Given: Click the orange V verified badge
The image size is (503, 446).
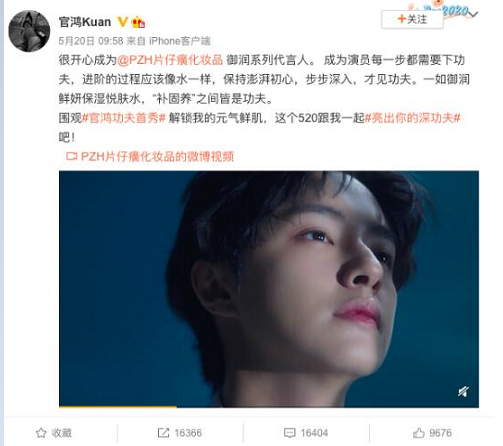Looking at the screenshot, I should click(x=122, y=22).
